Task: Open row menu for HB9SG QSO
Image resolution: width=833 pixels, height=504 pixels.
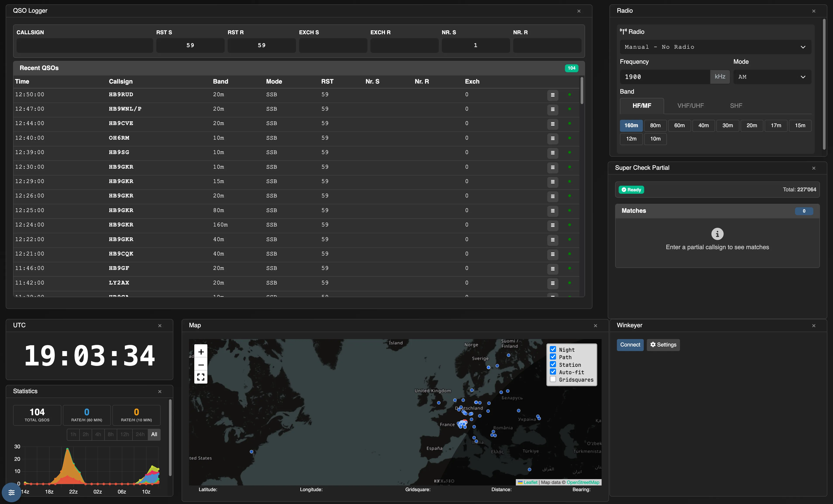Action: 552,153
